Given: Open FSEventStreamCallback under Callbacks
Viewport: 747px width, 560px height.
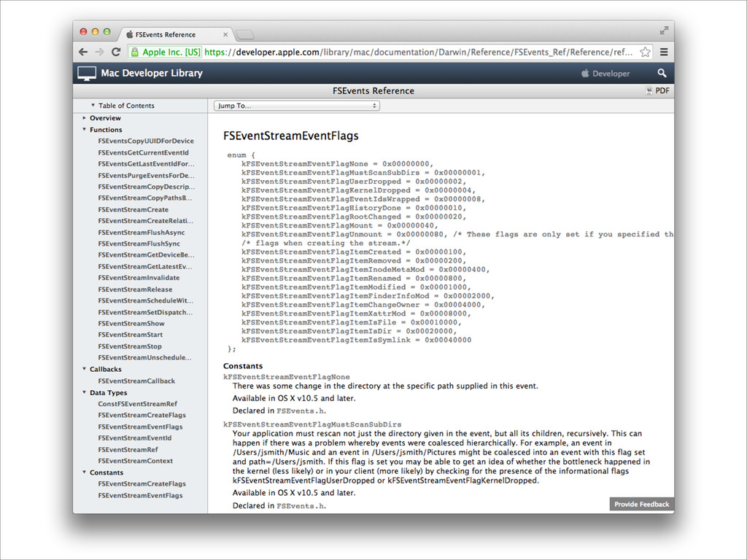Looking at the screenshot, I should [136, 381].
